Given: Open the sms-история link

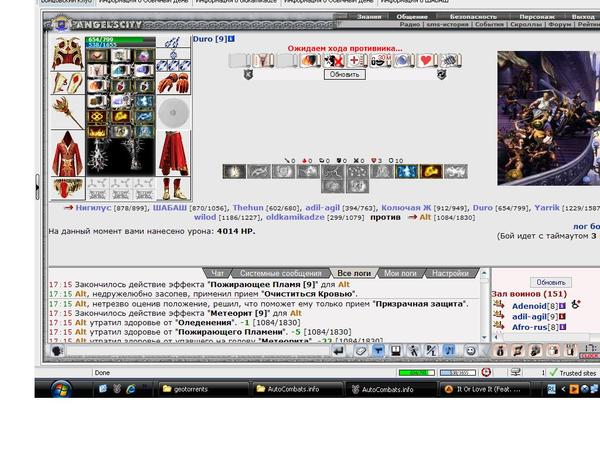Looking at the screenshot, I should click(448, 24).
